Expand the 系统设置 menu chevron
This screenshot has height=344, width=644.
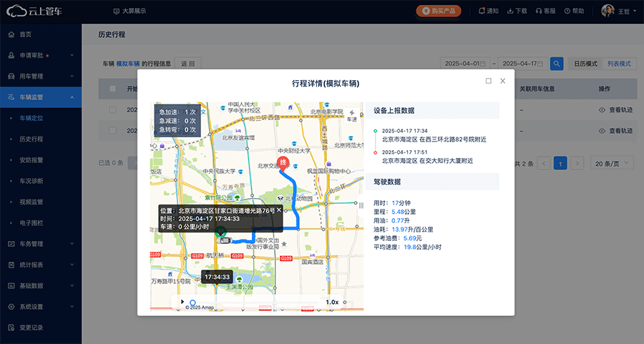[x=72, y=306]
